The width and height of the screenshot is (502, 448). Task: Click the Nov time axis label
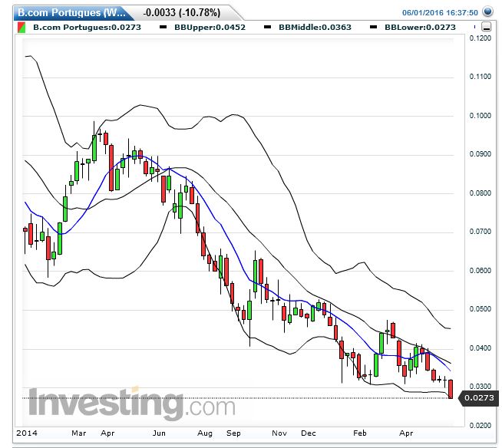279,433
